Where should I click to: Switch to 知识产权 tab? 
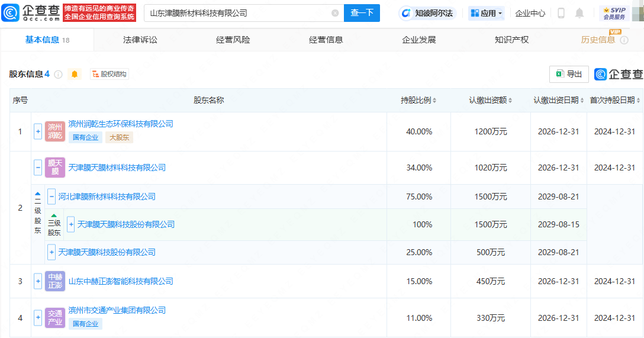[511, 40]
